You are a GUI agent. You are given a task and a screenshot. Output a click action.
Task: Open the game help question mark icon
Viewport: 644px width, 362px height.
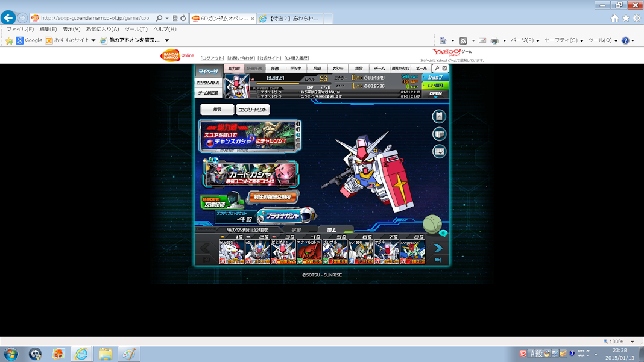pyautogui.click(x=444, y=69)
